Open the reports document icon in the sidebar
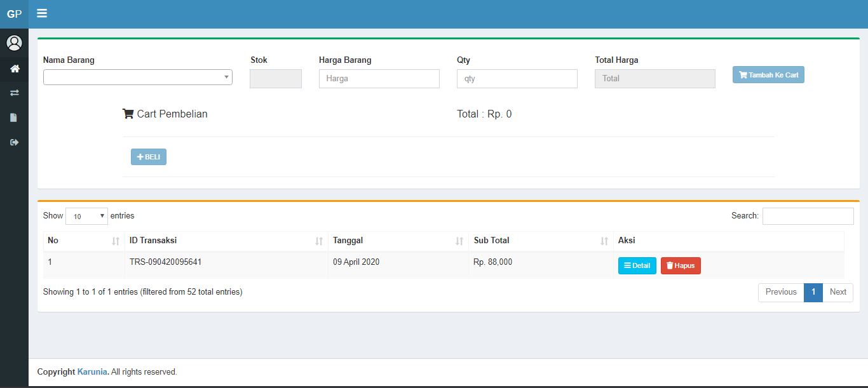The height and width of the screenshot is (388, 868). 14,117
